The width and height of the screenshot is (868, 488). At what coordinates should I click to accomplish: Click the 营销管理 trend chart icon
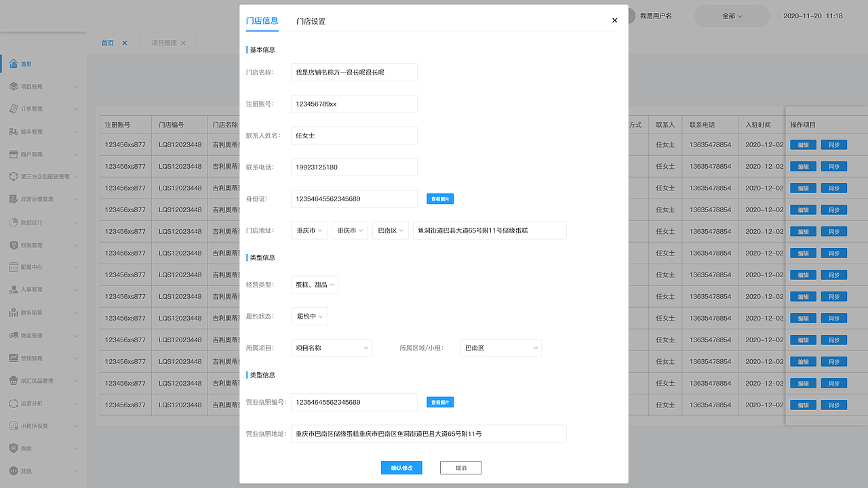click(14, 358)
